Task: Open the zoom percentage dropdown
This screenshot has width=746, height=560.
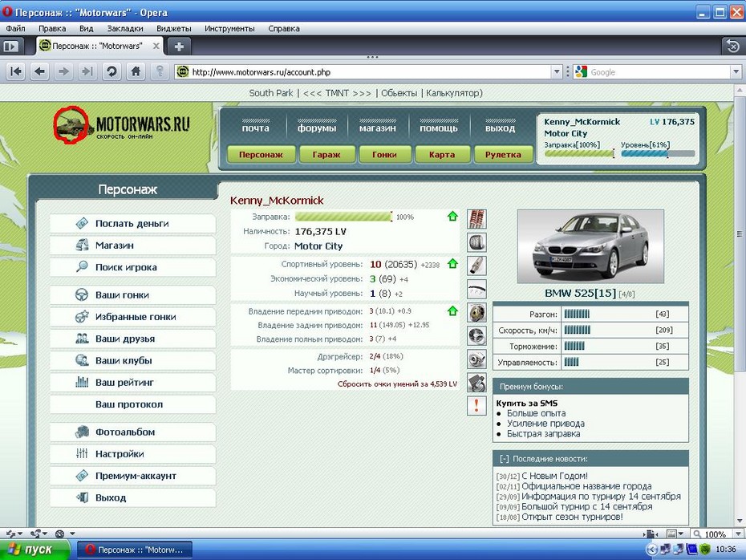Action: coord(739,534)
